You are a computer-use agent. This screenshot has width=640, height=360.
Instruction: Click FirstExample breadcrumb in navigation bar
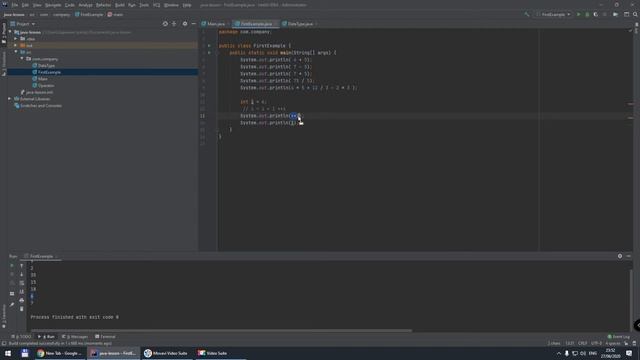89,14
